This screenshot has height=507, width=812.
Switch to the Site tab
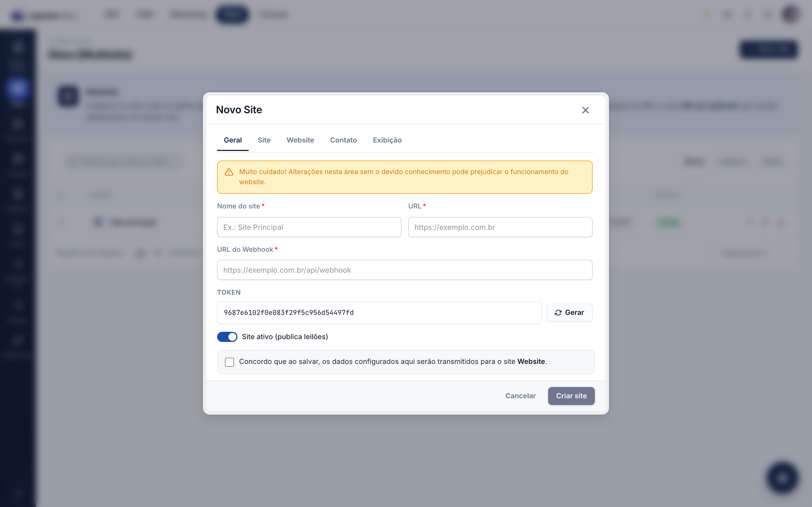coord(264,140)
